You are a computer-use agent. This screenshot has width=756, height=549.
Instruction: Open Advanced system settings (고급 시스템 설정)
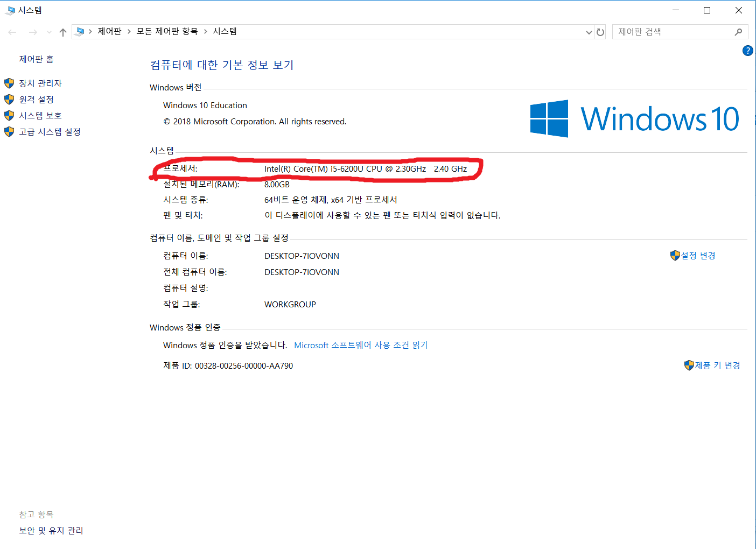(x=50, y=132)
